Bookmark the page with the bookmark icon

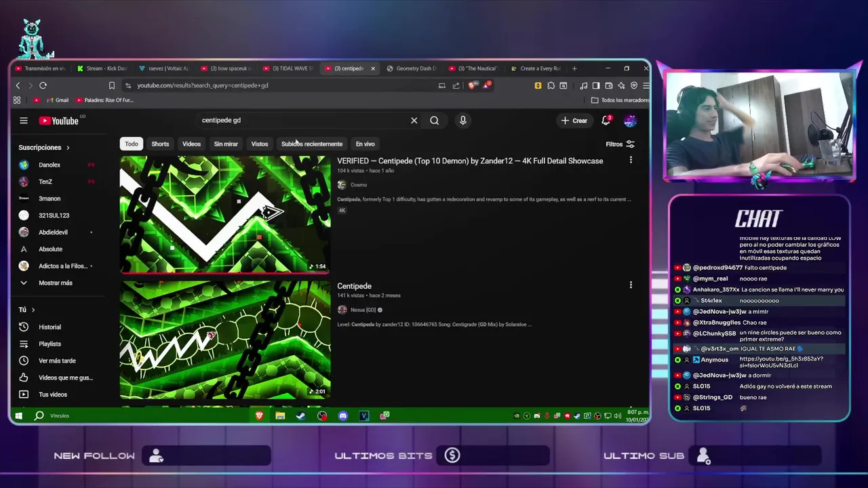tap(111, 85)
